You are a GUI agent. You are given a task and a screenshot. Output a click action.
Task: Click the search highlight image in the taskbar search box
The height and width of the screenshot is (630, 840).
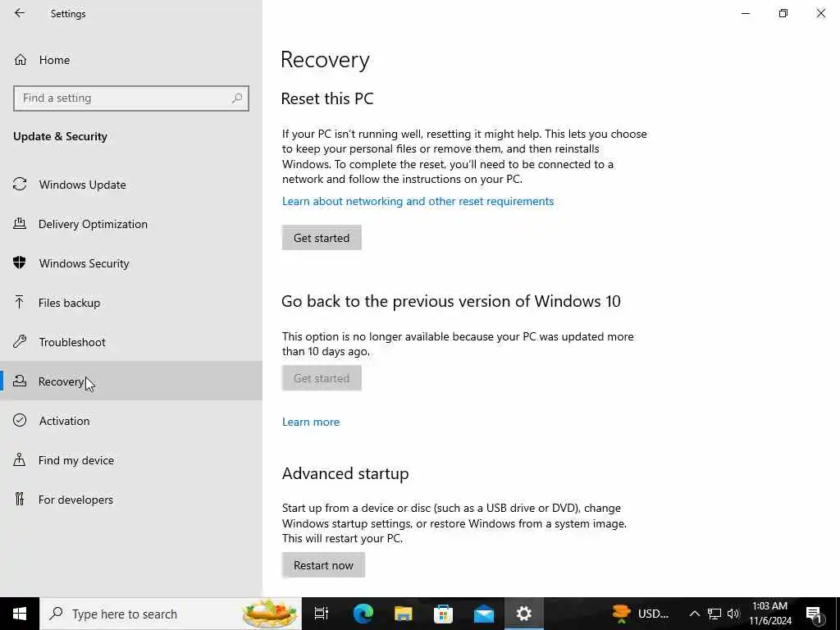(271, 614)
